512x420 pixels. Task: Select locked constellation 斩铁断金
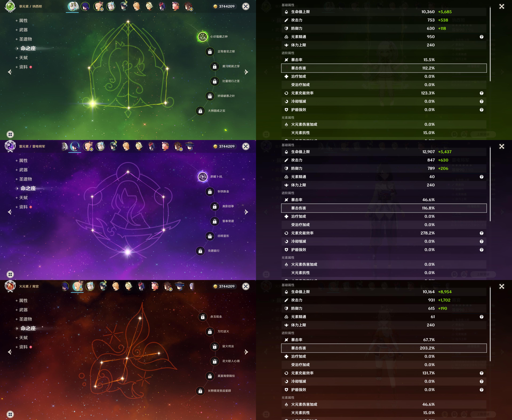point(210,192)
